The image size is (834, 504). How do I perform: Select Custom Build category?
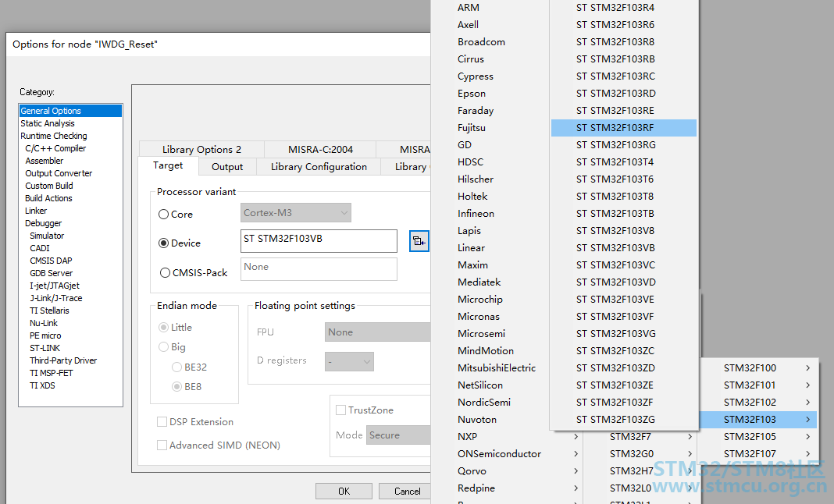coord(49,186)
